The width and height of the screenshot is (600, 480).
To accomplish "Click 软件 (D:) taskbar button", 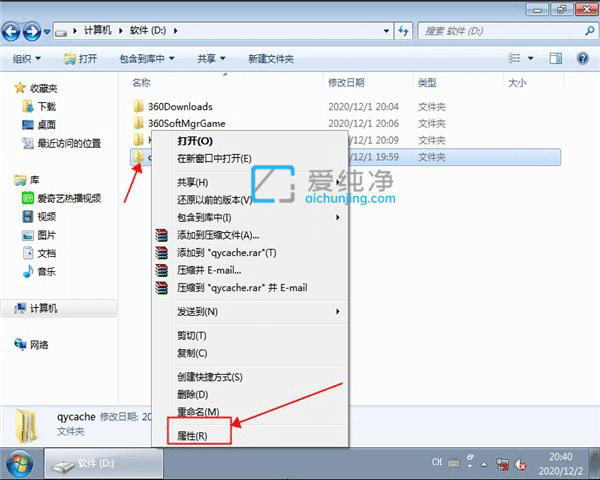I will 104,464.
